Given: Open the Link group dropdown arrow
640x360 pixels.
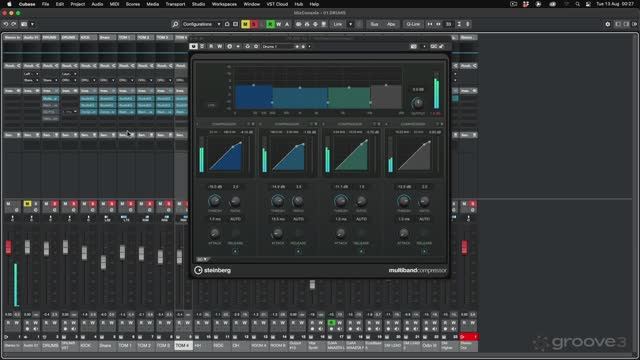Looking at the screenshot, I should [x=351, y=24].
